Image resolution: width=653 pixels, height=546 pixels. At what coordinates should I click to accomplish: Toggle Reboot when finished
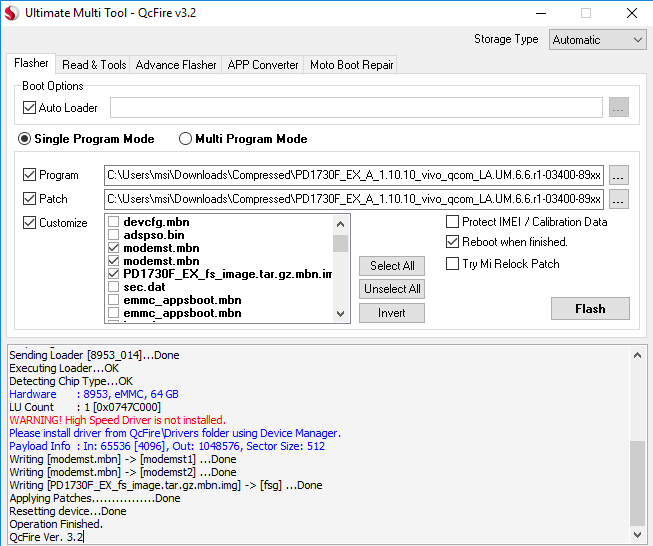click(x=452, y=242)
